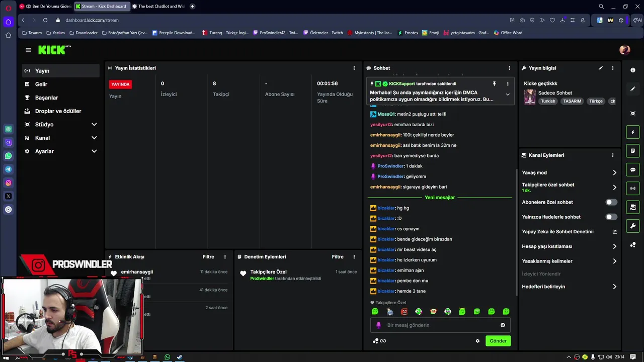The width and height of the screenshot is (644, 362).
Task: Expand the Ayarlar sidebar section
Action: [94, 151]
